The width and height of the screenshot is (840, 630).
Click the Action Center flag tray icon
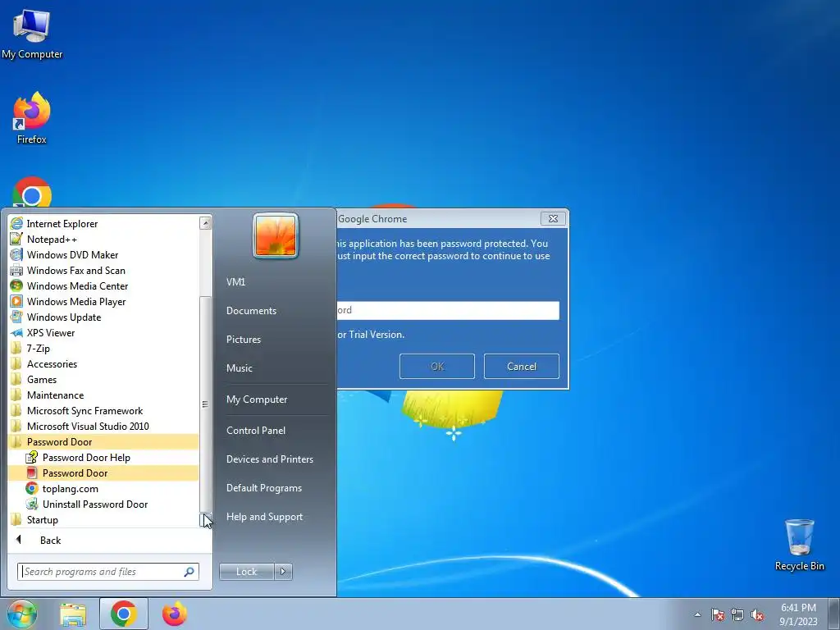(x=718, y=615)
